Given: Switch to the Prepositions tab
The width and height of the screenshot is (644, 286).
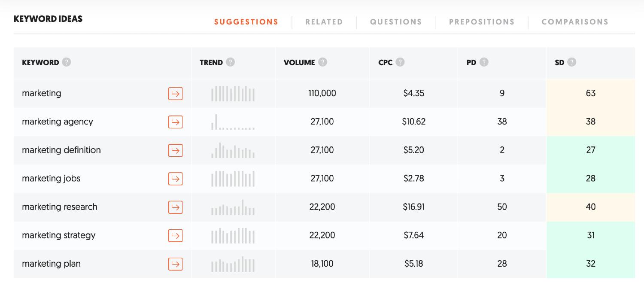Looking at the screenshot, I should click(x=482, y=22).
